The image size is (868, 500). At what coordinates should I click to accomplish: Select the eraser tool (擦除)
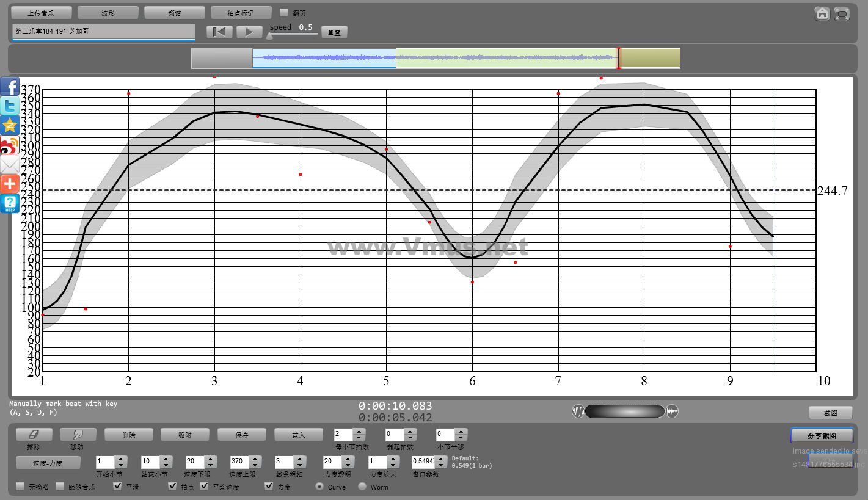pyautogui.click(x=34, y=434)
